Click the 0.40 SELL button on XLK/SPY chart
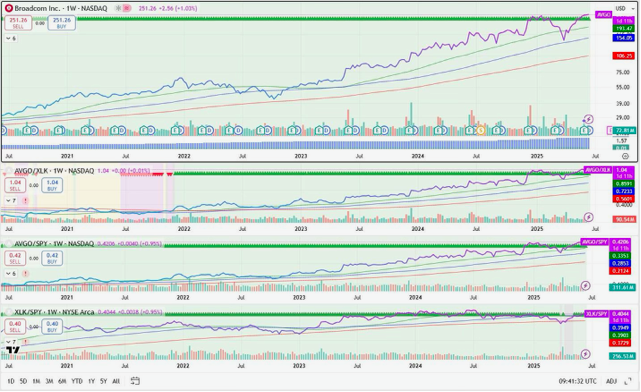Screen dimensions: 641x392 [x=15, y=327]
